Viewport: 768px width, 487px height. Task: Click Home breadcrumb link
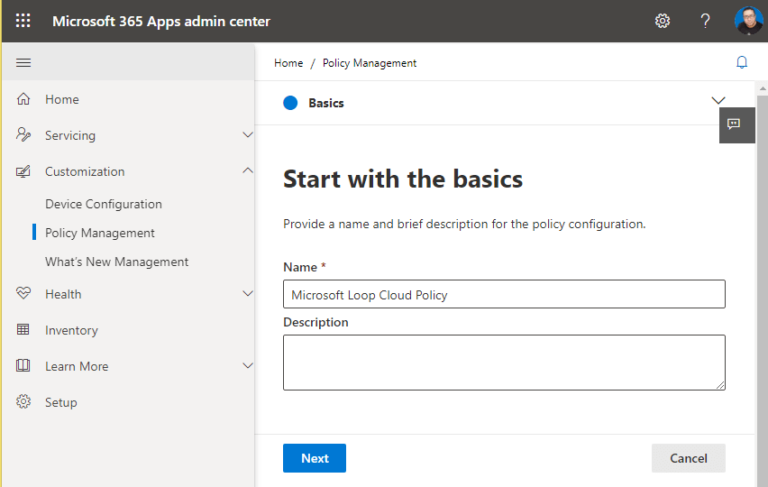click(288, 63)
